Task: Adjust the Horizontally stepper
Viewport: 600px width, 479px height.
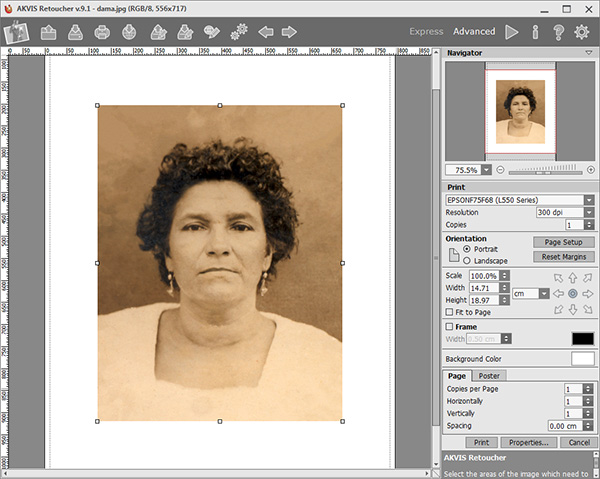Action: click(x=588, y=401)
